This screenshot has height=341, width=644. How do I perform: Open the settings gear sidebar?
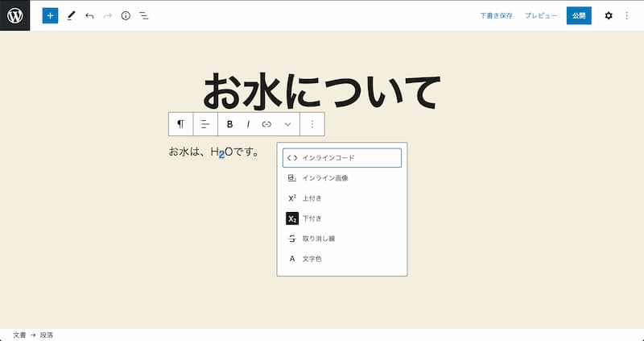tap(609, 15)
